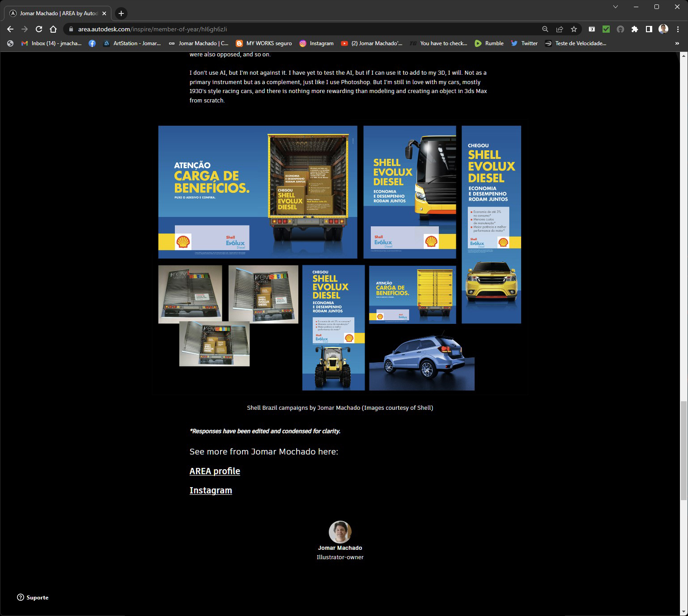Click the Jomar Machado author name
The image size is (688, 616).
[340, 548]
